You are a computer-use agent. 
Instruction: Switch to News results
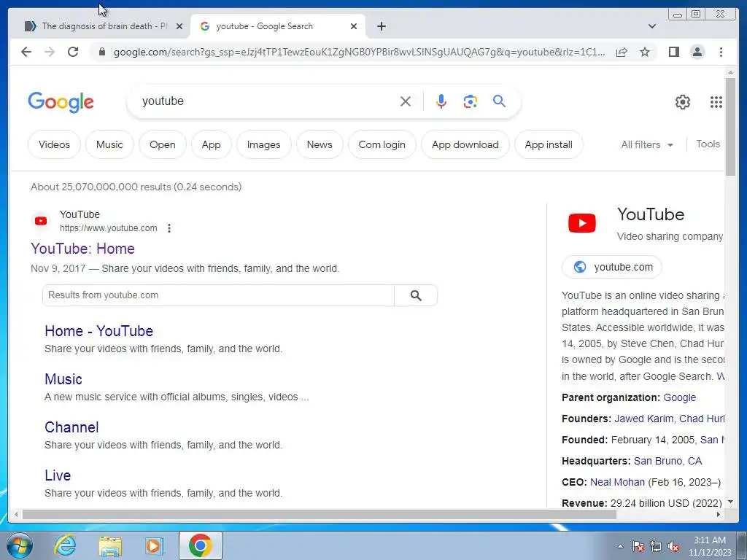(320, 144)
